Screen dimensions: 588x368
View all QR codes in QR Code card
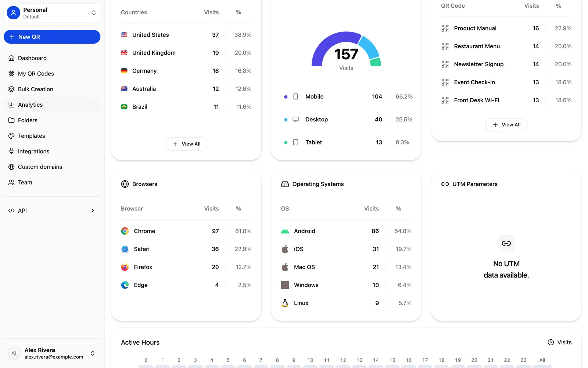pyautogui.click(x=506, y=125)
